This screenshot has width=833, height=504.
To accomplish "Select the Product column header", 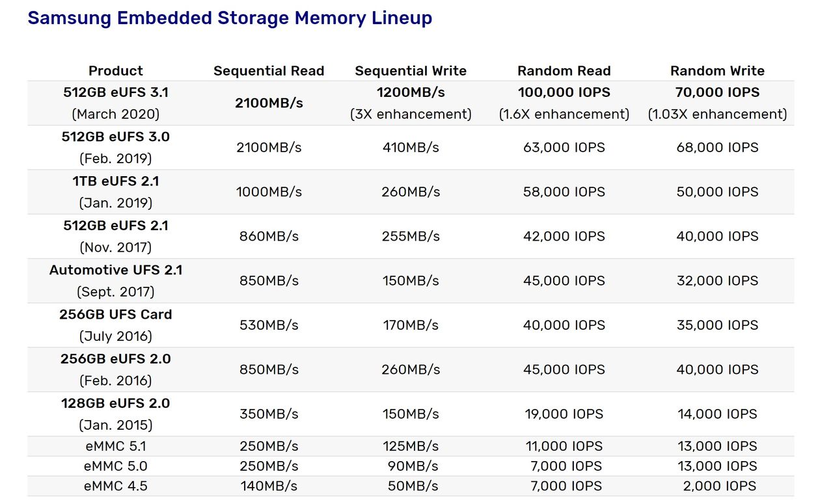I will click(116, 71).
